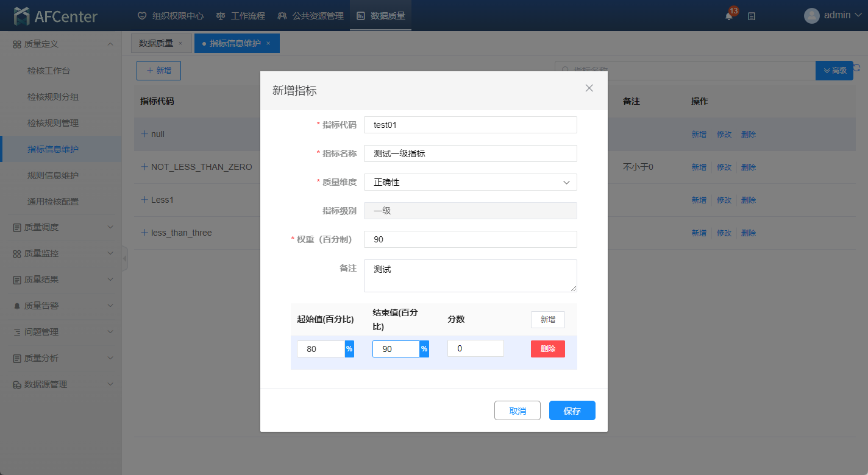Expand the NOT_LESS_THAN_ZERO row plus icon
The width and height of the screenshot is (868, 475).
144,166
